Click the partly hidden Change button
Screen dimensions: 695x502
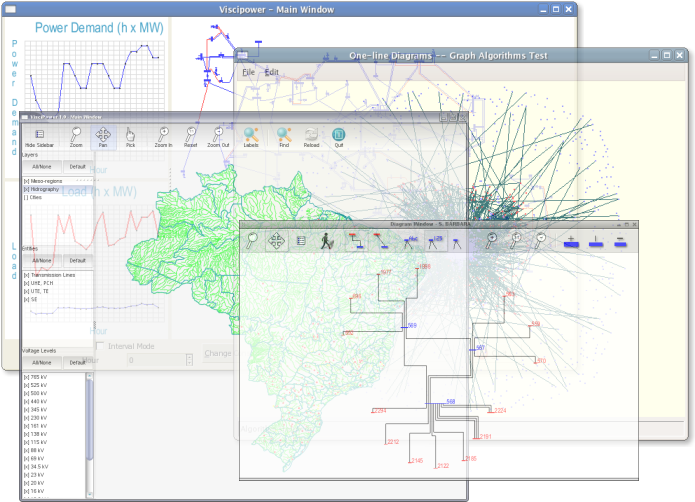tap(218, 354)
